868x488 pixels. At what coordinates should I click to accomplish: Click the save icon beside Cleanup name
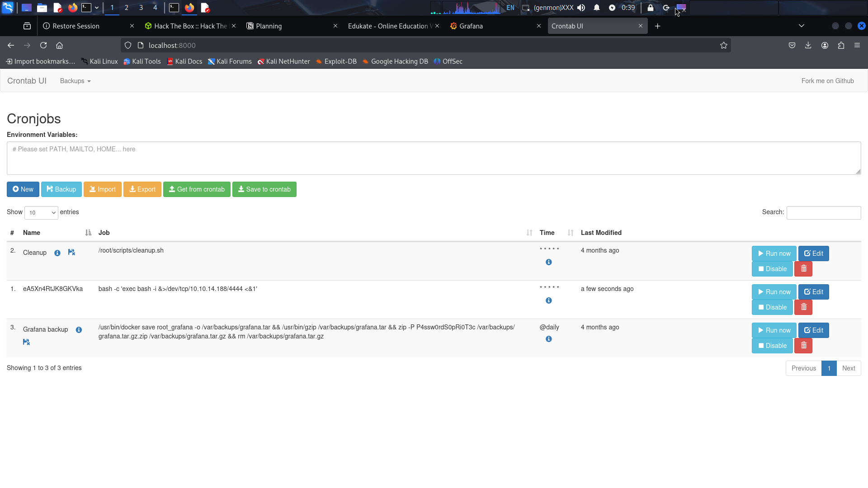click(71, 253)
